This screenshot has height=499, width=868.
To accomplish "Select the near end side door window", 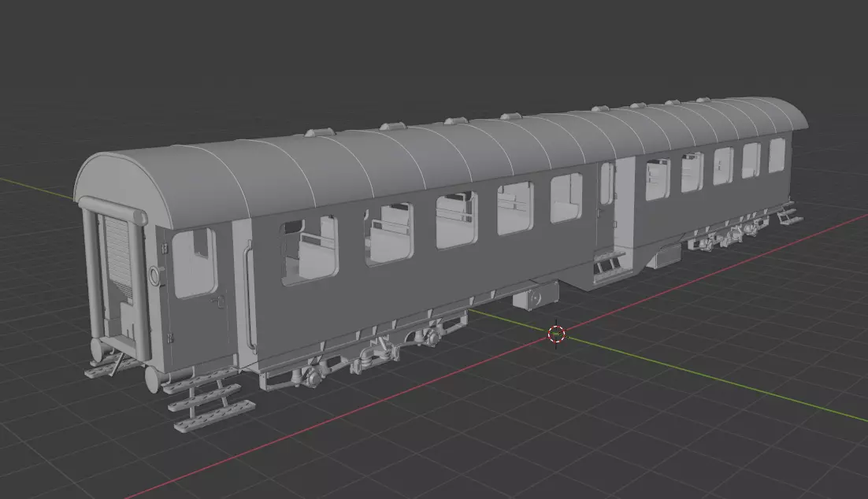I will click(195, 263).
